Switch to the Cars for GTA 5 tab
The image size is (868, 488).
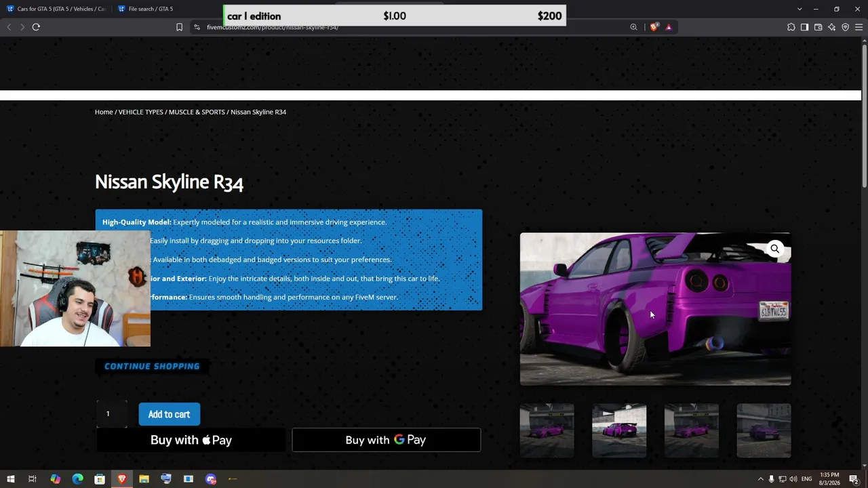click(x=57, y=9)
